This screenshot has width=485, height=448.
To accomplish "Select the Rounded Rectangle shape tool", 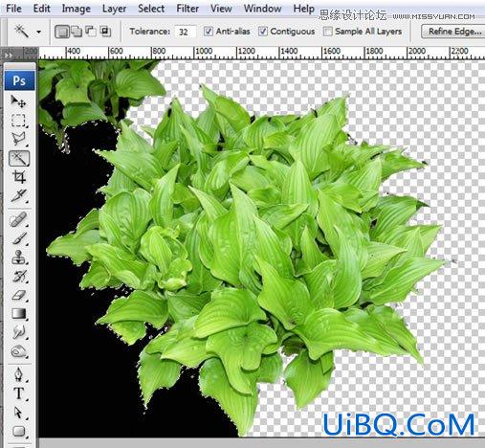I will (x=18, y=432).
